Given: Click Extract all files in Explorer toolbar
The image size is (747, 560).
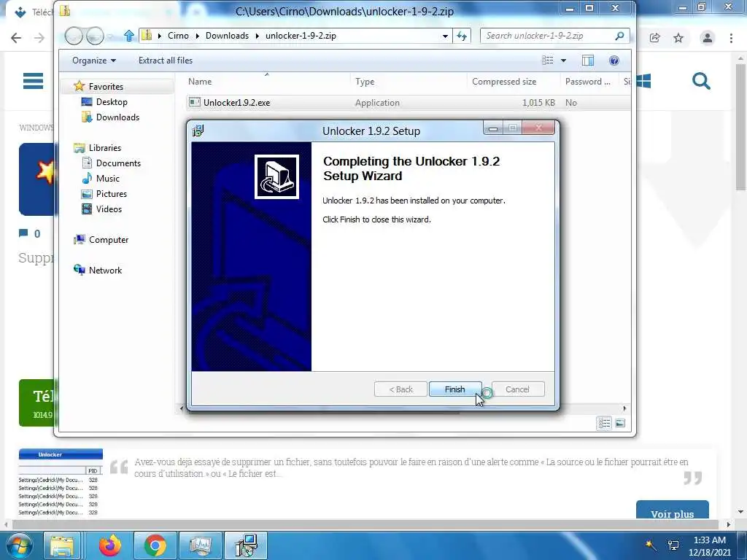Looking at the screenshot, I should pyautogui.click(x=166, y=61).
